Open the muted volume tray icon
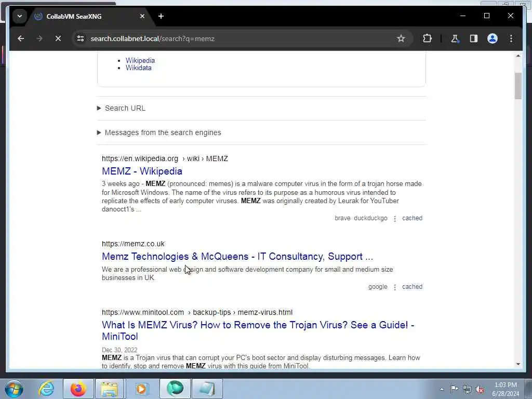 [x=480, y=389]
